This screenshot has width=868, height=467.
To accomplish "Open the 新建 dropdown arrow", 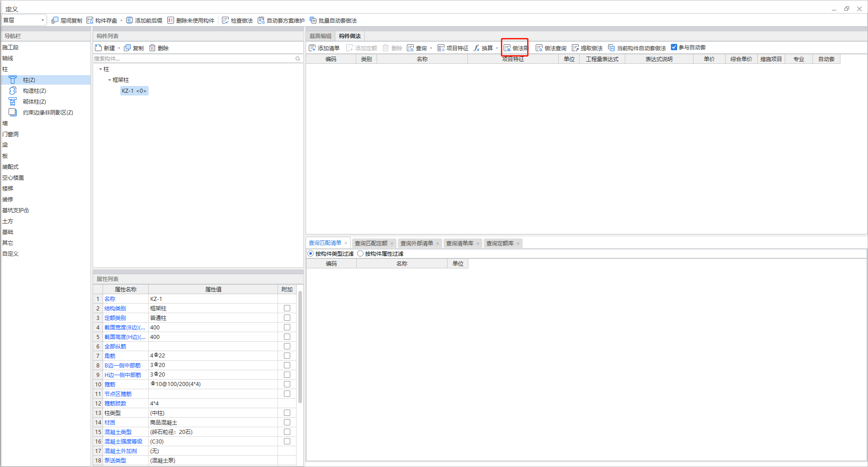I will (119, 48).
